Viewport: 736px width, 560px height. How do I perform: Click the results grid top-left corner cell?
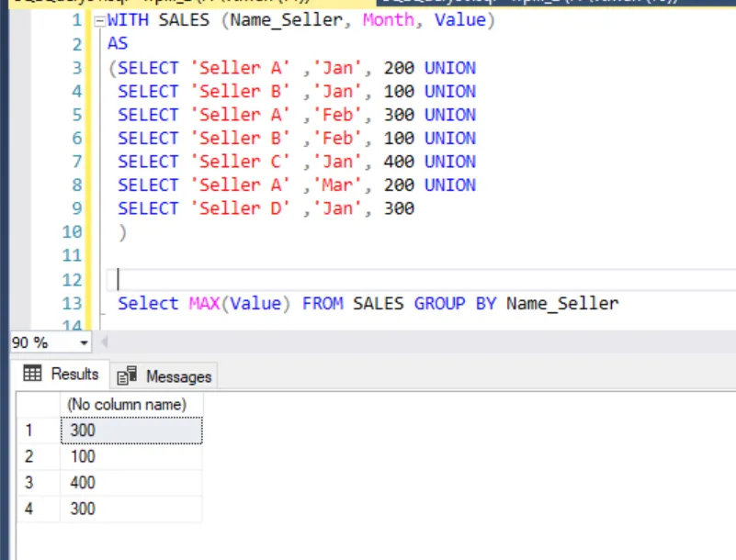click(39, 404)
